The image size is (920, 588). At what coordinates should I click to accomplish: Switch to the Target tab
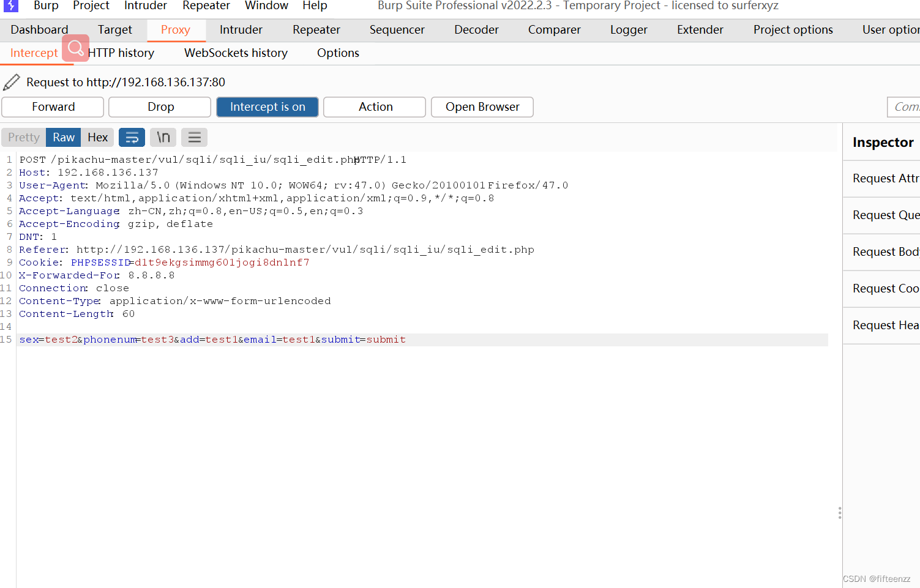[x=115, y=30]
